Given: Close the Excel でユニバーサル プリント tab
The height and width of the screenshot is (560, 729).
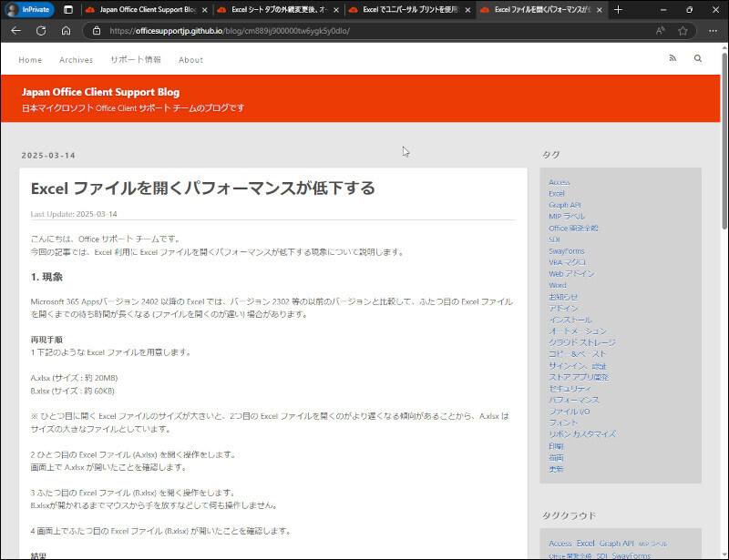Looking at the screenshot, I should tap(467, 10).
